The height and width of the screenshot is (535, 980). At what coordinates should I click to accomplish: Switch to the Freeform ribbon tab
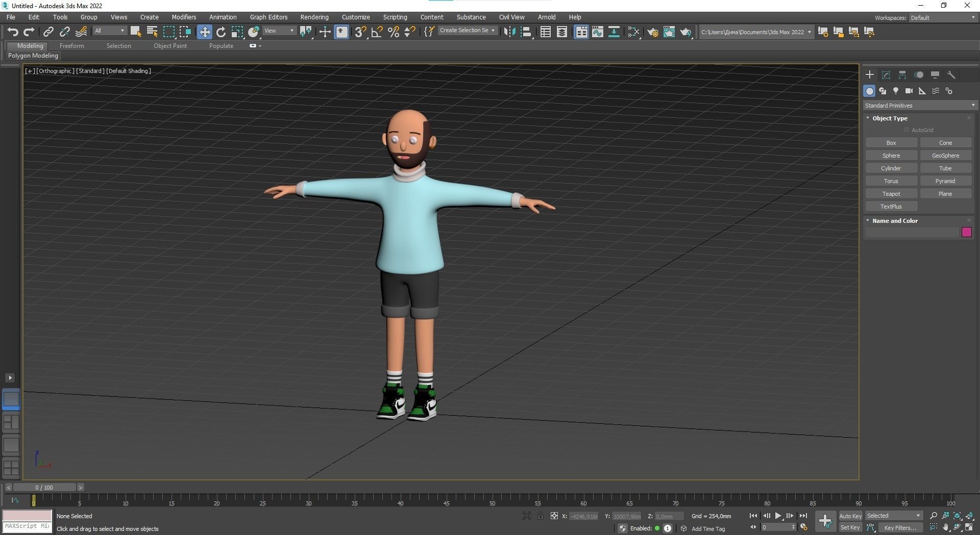71,45
